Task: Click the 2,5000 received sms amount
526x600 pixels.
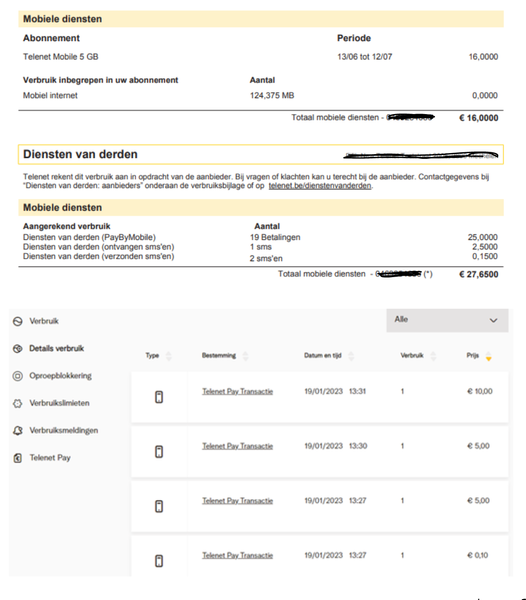Action: pyautogui.click(x=485, y=247)
